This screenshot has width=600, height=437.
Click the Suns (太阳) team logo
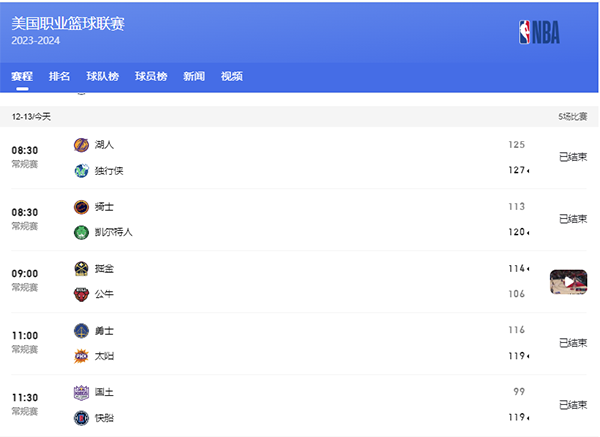(81, 356)
